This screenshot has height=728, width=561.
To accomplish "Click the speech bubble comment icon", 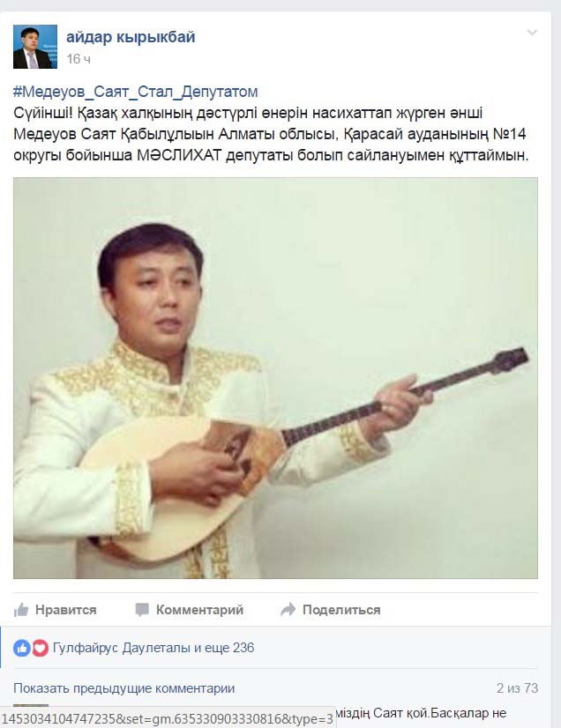I will coord(142,610).
